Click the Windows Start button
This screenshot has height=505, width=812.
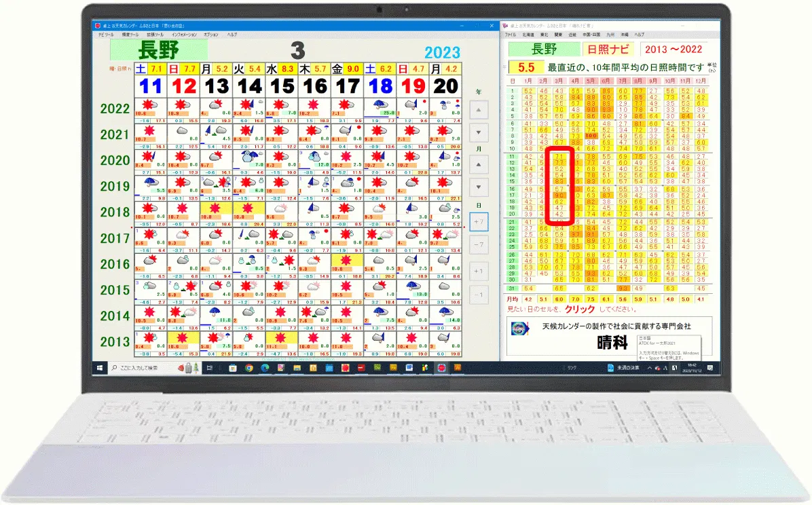100,367
